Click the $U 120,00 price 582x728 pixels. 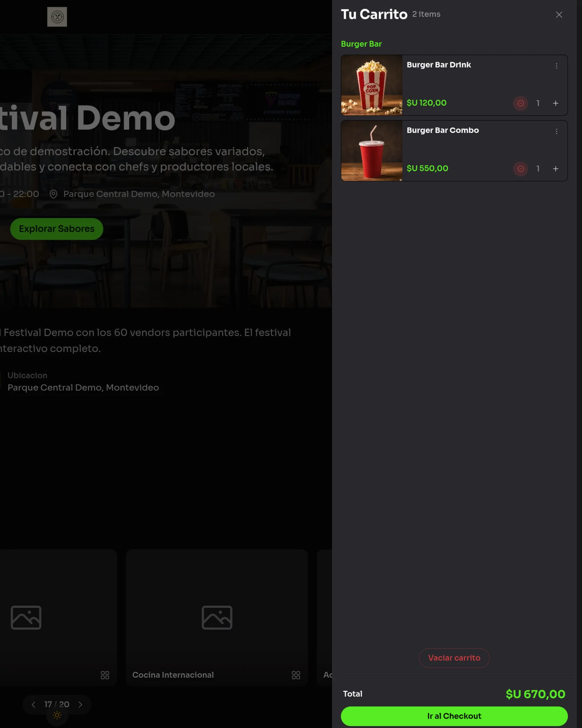426,103
